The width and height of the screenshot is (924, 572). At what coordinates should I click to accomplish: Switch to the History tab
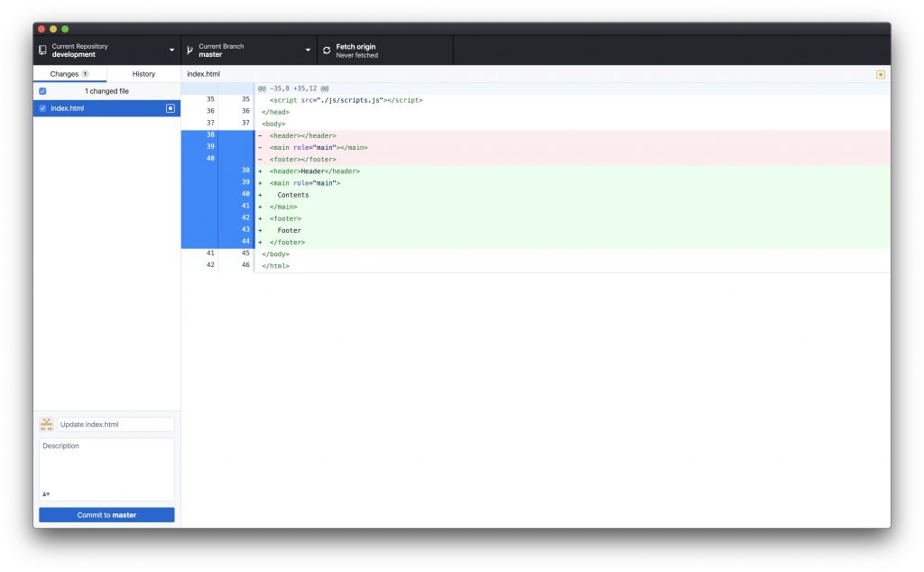pos(143,74)
